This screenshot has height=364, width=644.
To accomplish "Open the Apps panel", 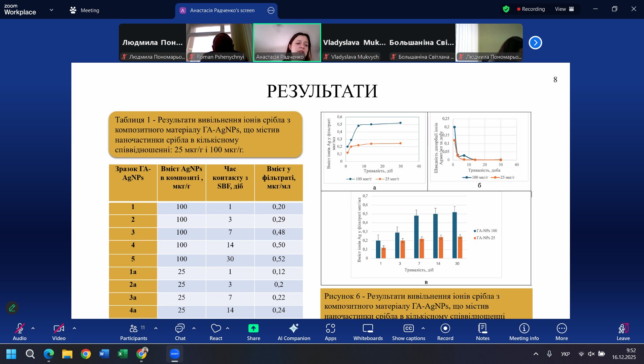I will (330, 332).
